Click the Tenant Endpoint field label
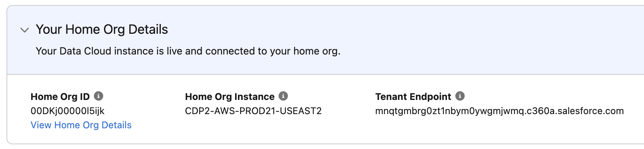 tap(413, 97)
